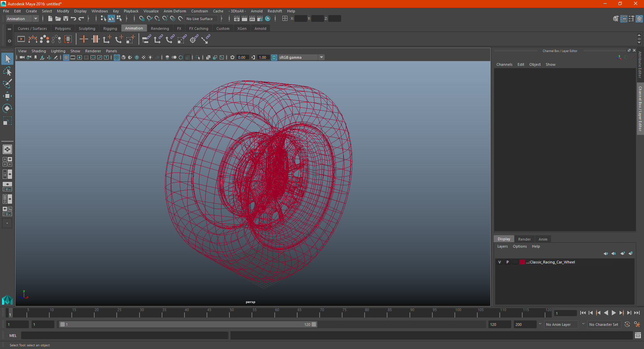This screenshot has height=349, width=644.
Task: Activate the Lasso select tool
Action: point(7,71)
